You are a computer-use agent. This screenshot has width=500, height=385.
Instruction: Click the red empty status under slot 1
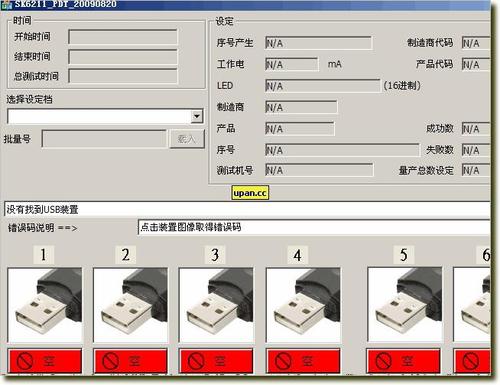[45, 361]
